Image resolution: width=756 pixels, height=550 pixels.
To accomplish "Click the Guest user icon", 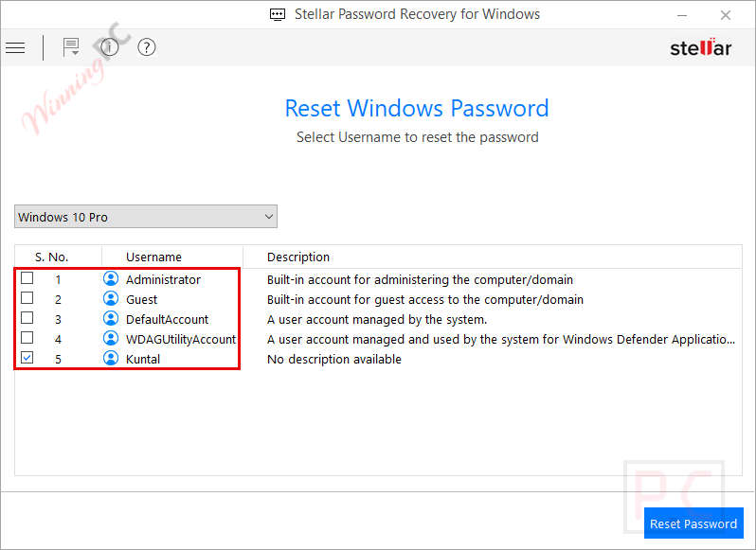I will tap(111, 299).
